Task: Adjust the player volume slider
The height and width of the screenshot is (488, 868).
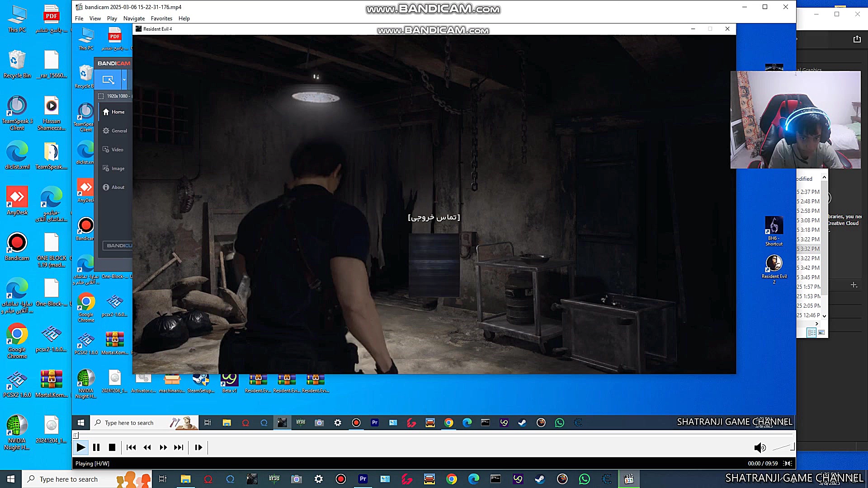Action: point(783,447)
